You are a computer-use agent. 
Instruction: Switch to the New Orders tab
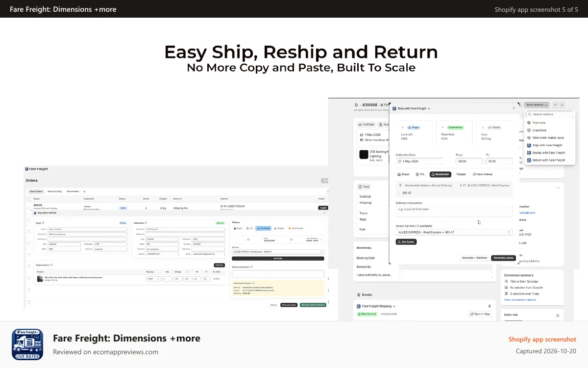click(x=36, y=191)
